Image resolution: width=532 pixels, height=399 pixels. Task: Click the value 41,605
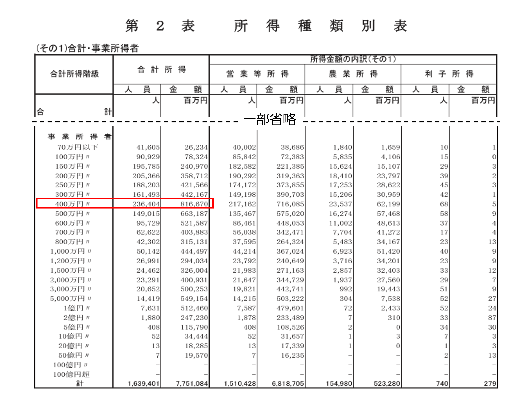(148, 147)
